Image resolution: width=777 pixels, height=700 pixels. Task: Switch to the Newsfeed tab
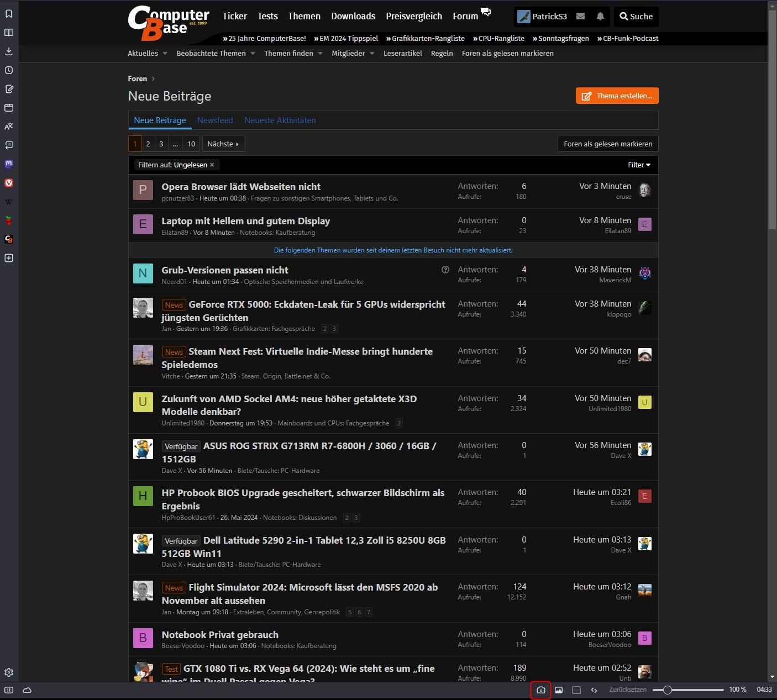click(215, 120)
